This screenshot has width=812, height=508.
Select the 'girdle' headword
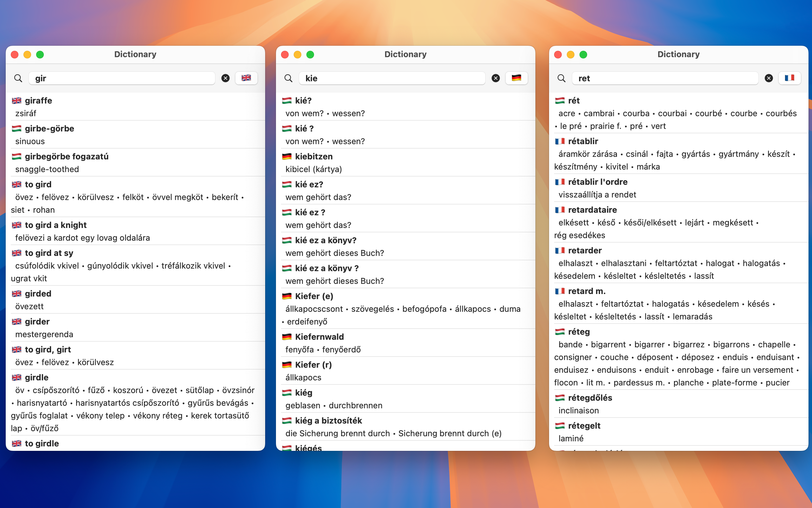pos(36,377)
